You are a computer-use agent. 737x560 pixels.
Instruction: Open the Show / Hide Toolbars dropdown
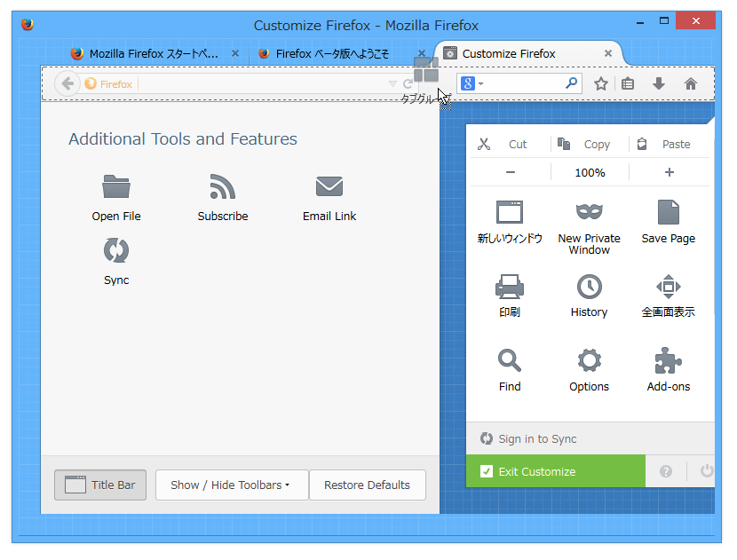coord(232,485)
